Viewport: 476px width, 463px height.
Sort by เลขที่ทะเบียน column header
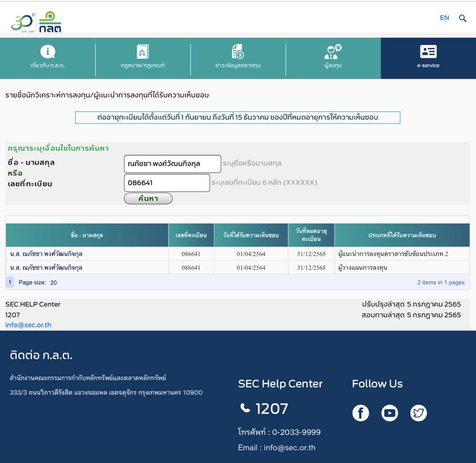click(191, 235)
